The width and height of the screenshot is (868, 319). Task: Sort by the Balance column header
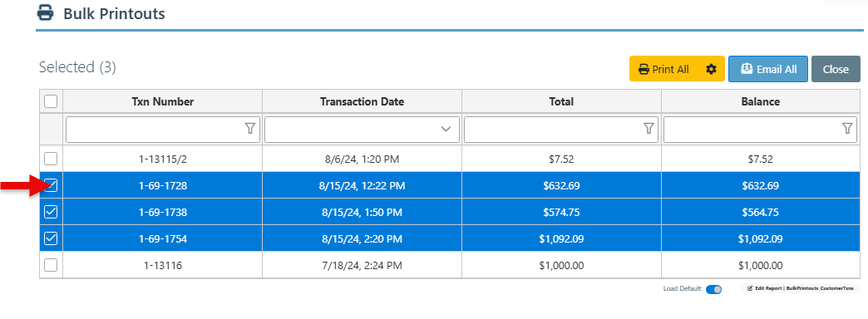[x=761, y=101]
